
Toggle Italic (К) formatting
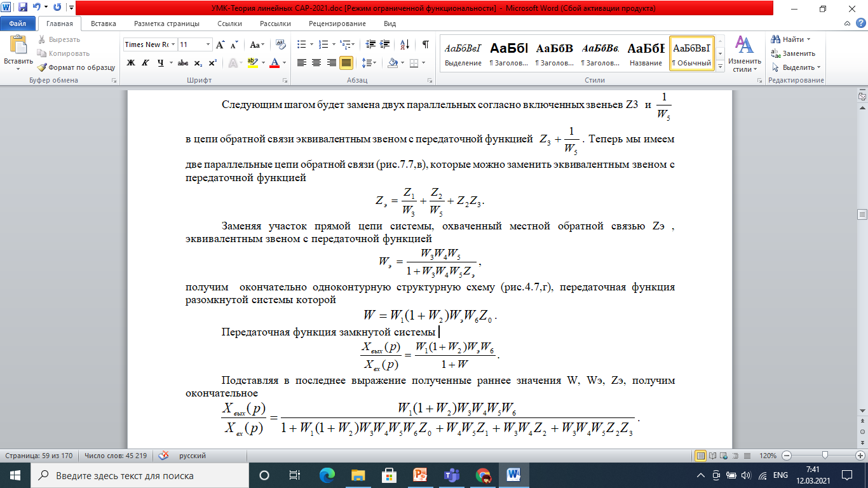(x=146, y=63)
